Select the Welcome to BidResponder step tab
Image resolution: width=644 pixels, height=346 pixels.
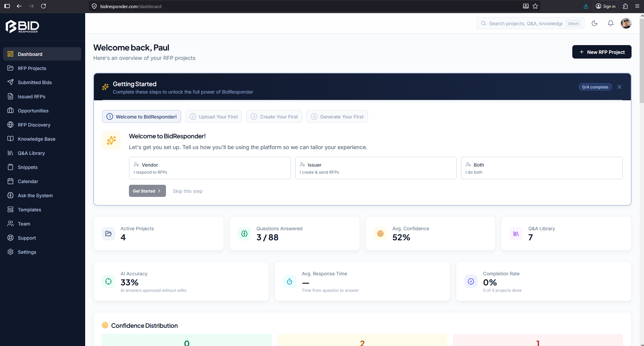(141, 116)
